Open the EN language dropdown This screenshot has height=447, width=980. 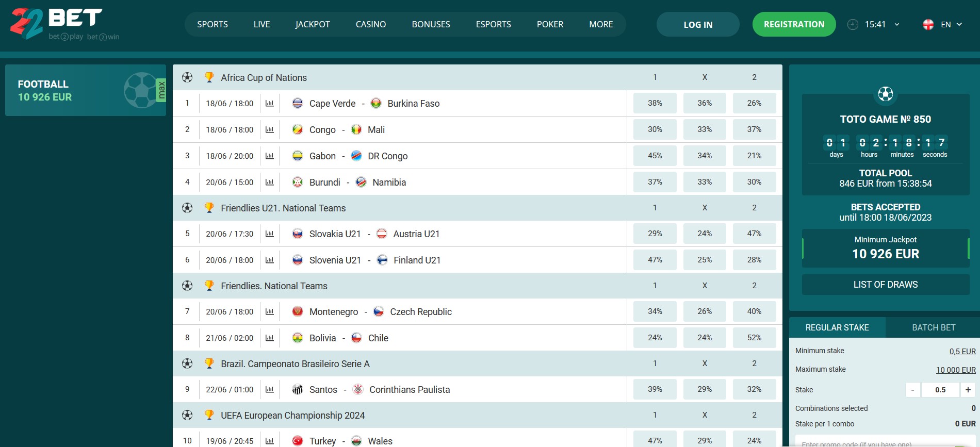click(x=952, y=24)
